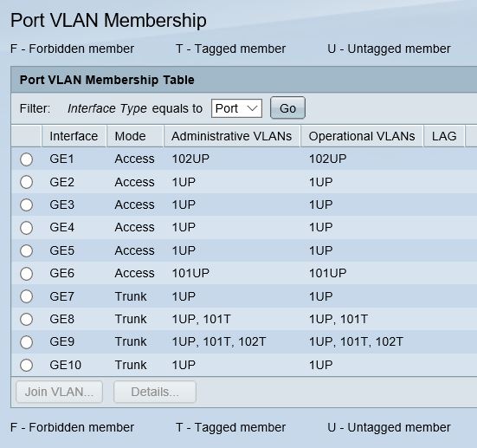Open the Interface Type Port dropdown
Image resolution: width=477 pixels, height=448 pixels.
[x=236, y=108]
